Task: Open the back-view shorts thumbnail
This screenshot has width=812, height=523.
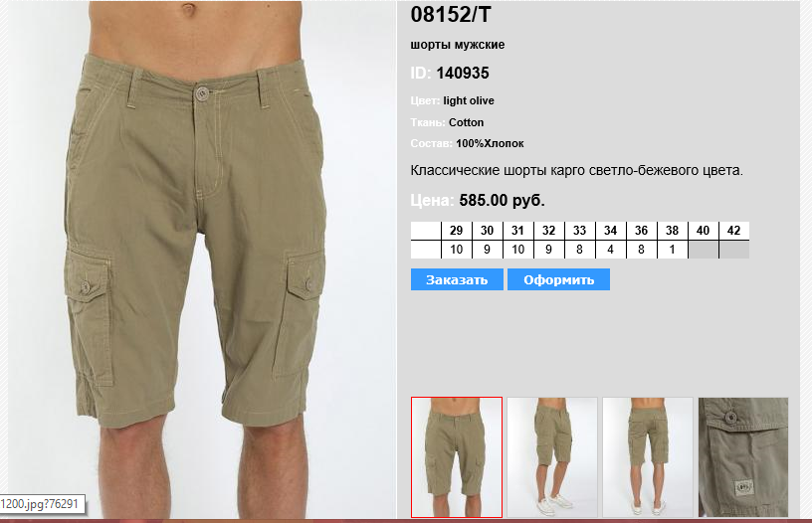Action: click(x=648, y=456)
